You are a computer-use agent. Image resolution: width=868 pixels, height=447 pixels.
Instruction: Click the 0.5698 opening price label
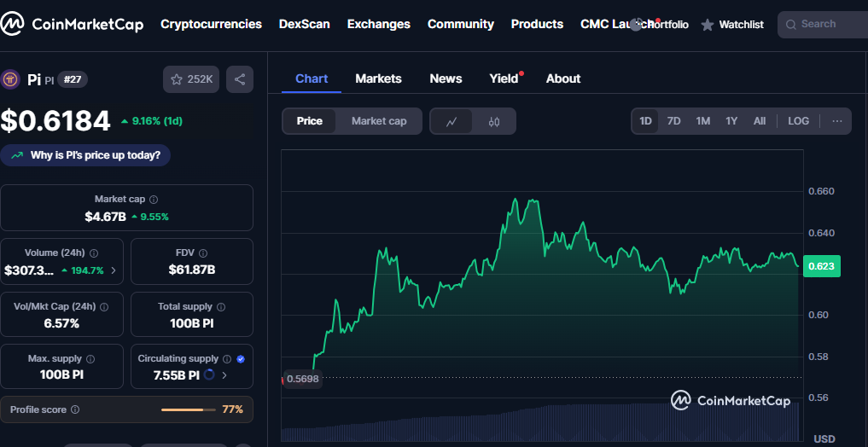[x=302, y=380]
